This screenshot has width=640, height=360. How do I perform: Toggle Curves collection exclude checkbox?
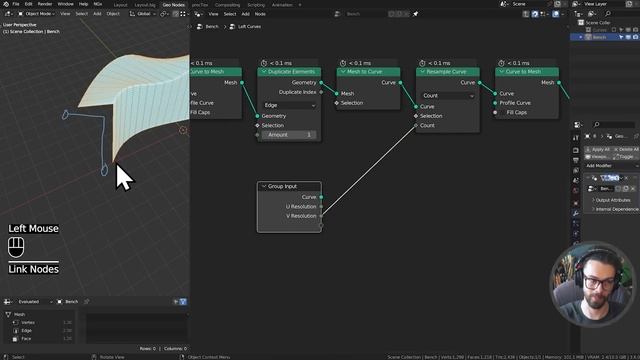[613, 30]
